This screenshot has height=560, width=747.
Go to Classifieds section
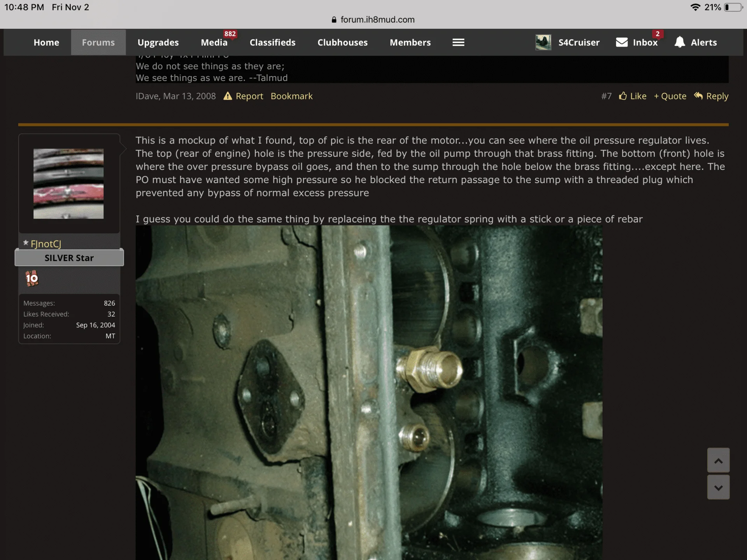(272, 42)
